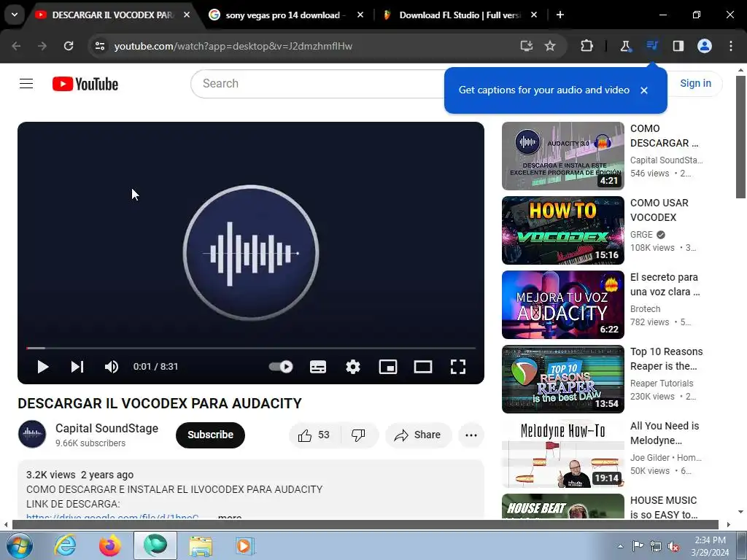
Task: Go forward in browser history
Action: click(42, 46)
